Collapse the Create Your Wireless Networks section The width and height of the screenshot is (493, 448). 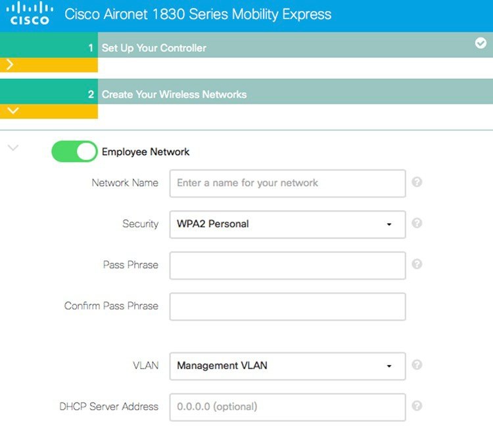point(12,111)
